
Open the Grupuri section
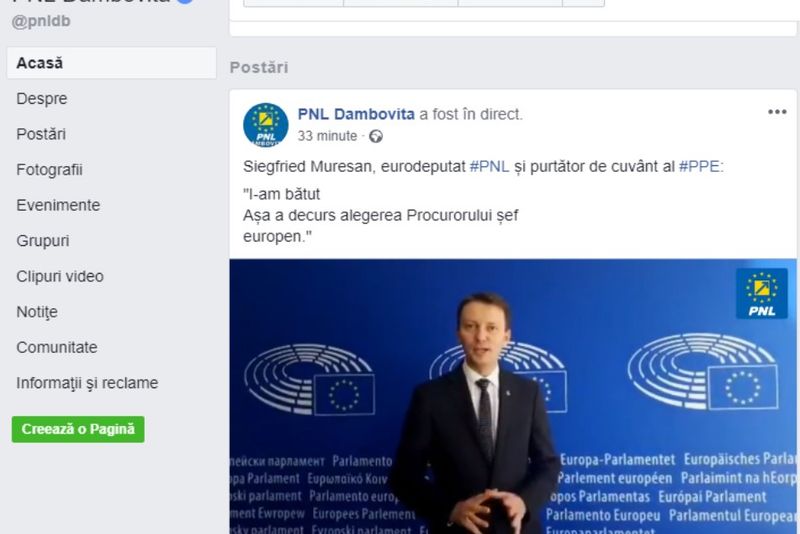coord(42,241)
